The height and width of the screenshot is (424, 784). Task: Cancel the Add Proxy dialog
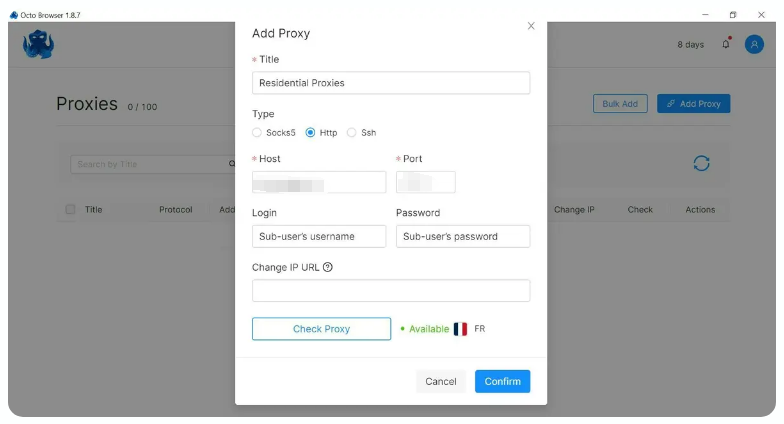440,382
